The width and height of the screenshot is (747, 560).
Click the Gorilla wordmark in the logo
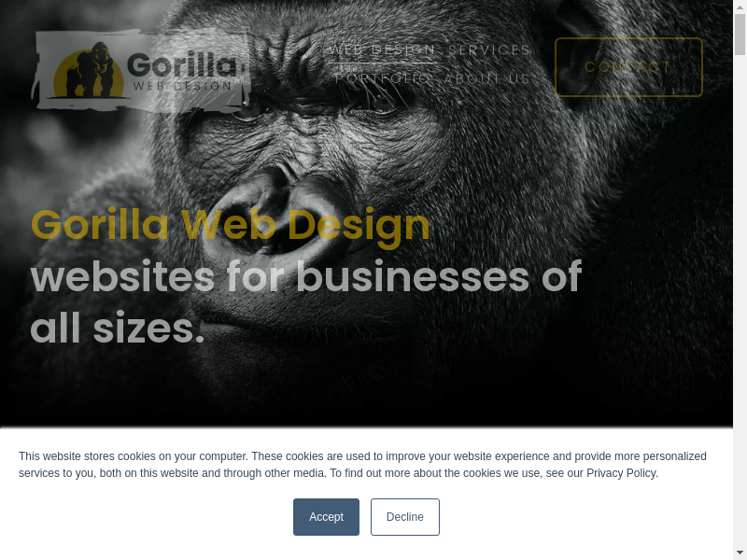(182, 65)
